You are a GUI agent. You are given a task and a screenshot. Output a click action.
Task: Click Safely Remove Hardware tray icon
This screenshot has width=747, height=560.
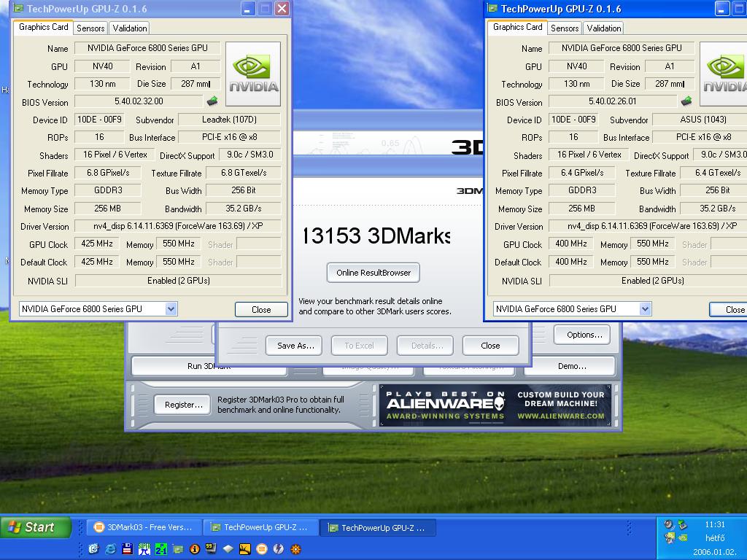click(682, 524)
